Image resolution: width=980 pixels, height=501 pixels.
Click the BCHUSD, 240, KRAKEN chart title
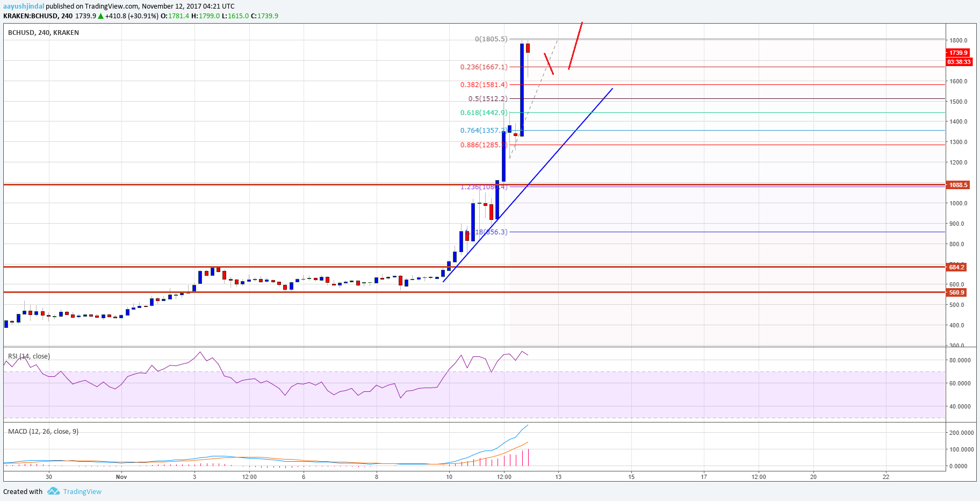(44, 33)
